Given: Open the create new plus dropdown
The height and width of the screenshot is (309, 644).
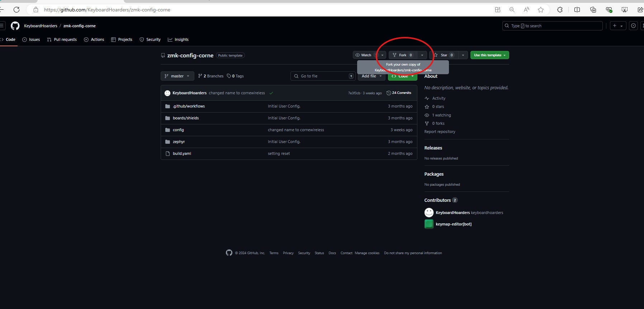Looking at the screenshot, I should [618, 26].
